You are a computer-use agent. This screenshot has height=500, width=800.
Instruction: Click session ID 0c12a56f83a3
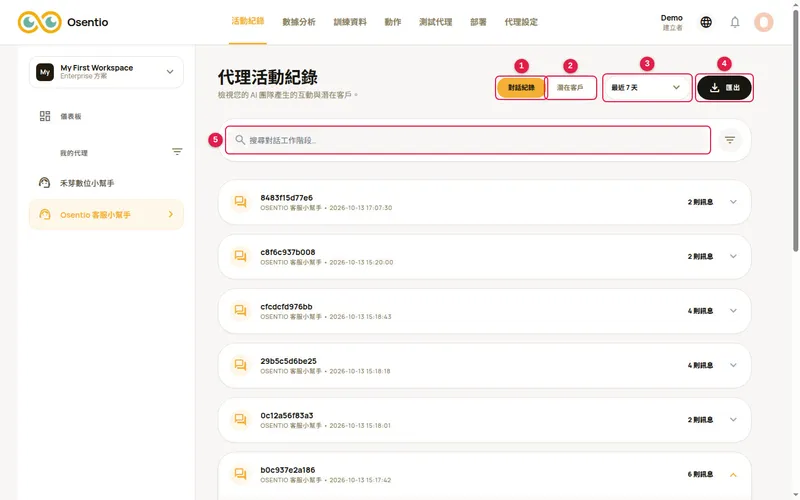(287, 415)
